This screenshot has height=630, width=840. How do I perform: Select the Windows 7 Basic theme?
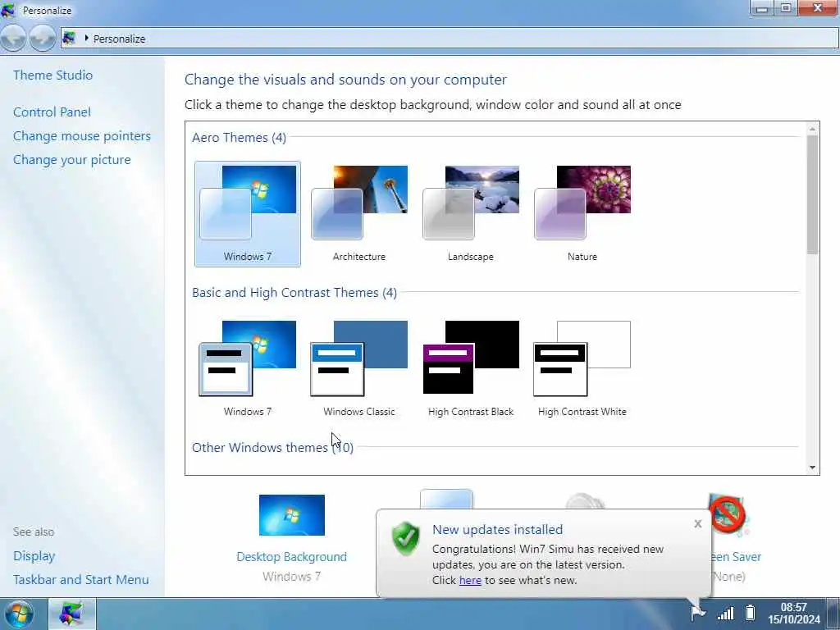pyautogui.click(x=248, y=368)
